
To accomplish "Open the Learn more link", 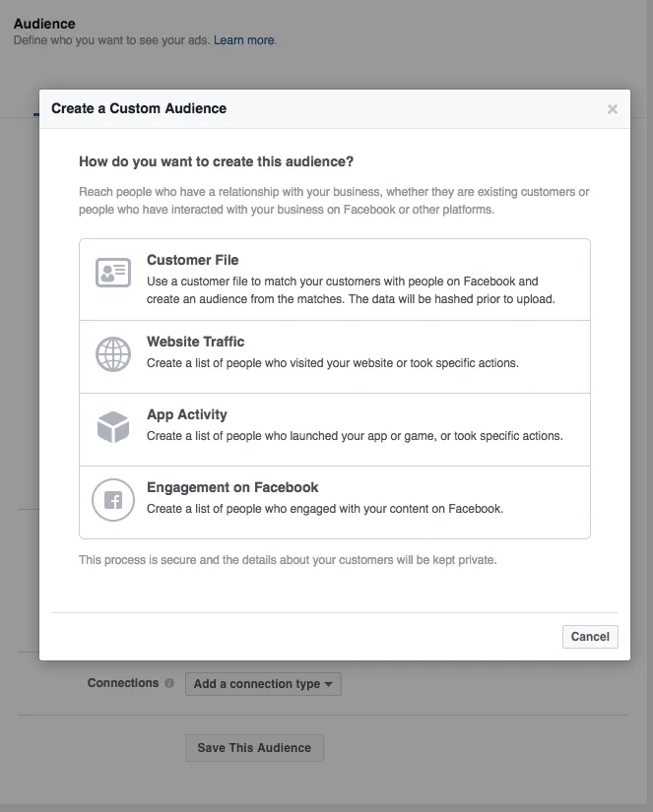I will 244,40.
